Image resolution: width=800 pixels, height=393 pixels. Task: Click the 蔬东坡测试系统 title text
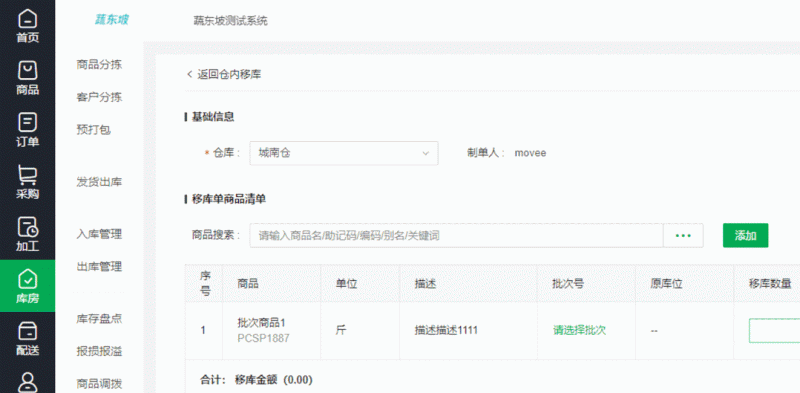231,21
